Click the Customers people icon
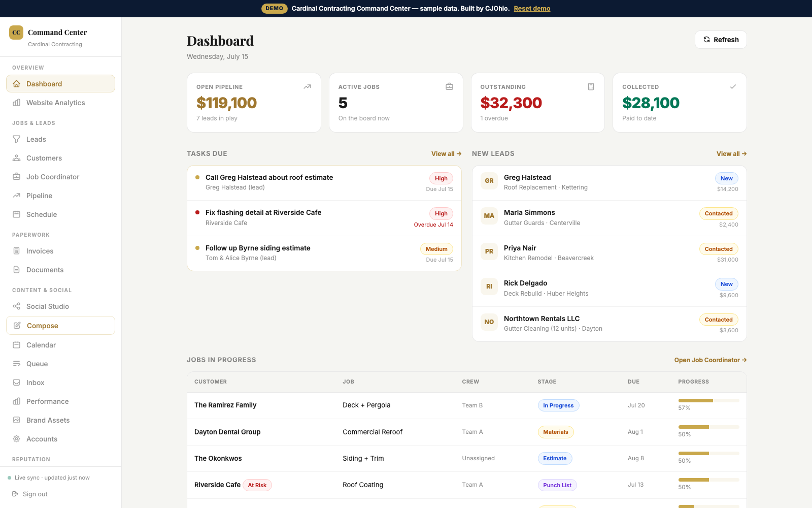The image size is (812, 508). click(x=17, y=158)
